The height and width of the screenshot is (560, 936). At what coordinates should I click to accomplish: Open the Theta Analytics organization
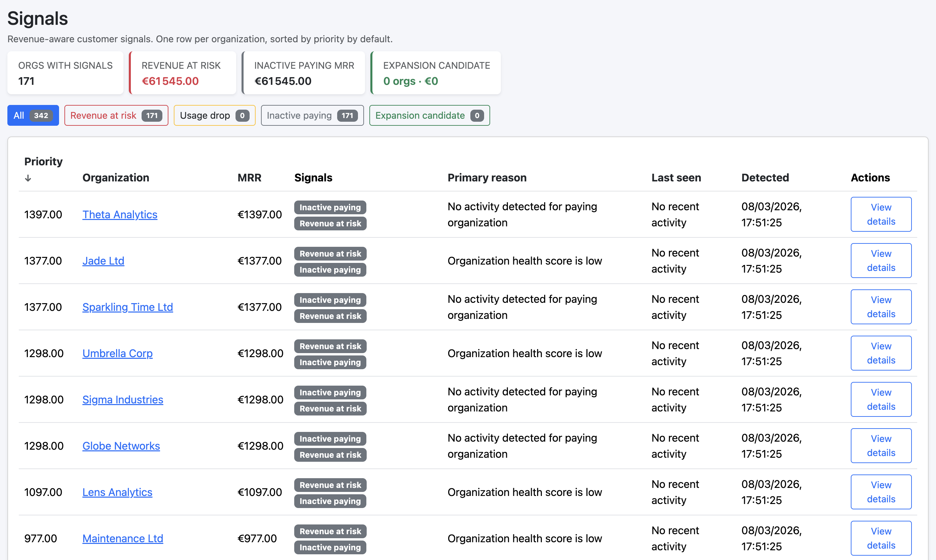[120, 214]
